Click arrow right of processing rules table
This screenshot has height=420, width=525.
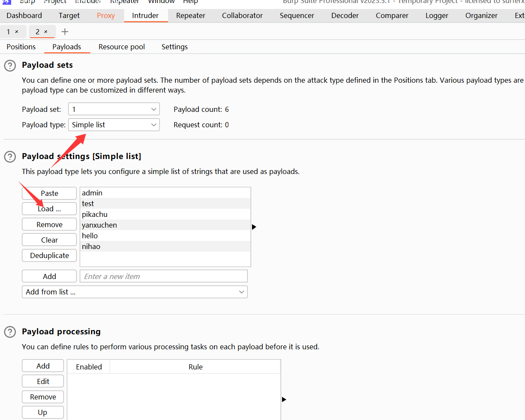[284, 399]
